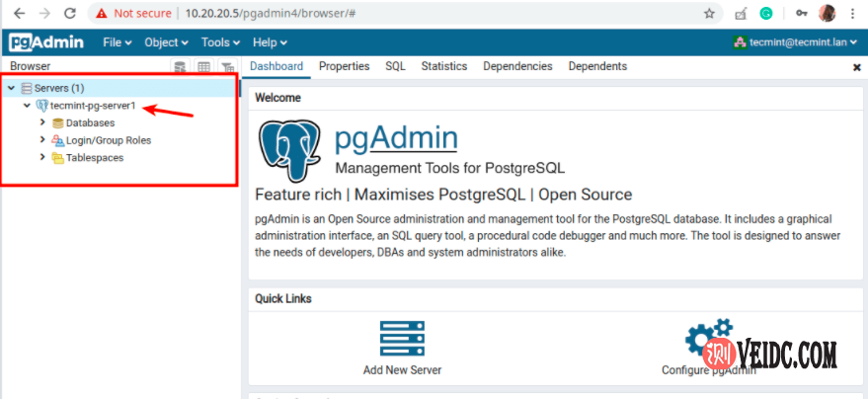The height and width of the screenshot is (399, 868).
Task: Open the tecmint@tecmint.lan user dropdown
Action: point(798,42)
